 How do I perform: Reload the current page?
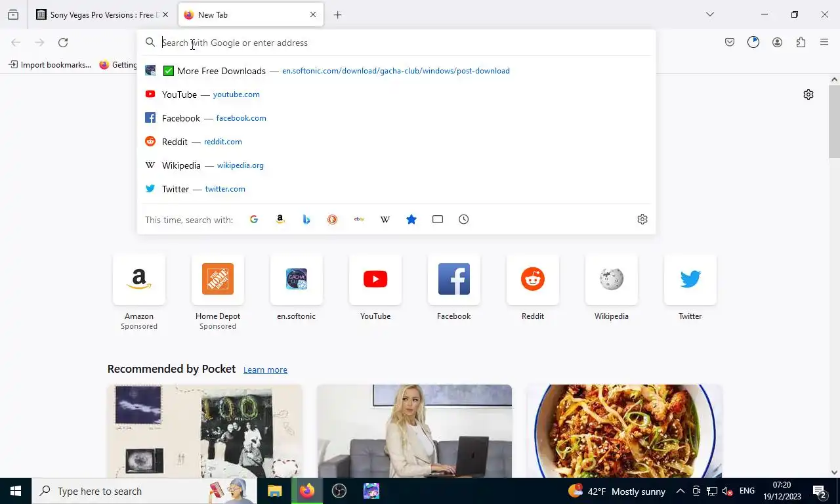(x=63, y=43)
